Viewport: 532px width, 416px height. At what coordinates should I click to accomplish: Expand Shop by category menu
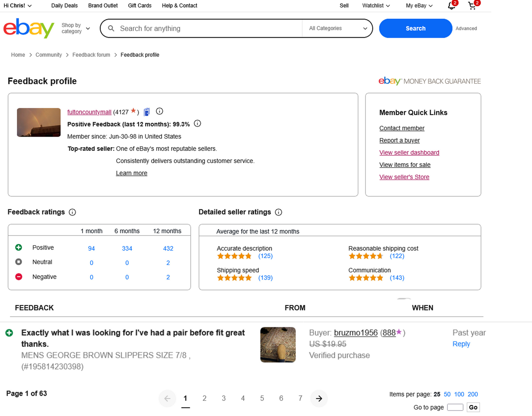click(75, 28)
